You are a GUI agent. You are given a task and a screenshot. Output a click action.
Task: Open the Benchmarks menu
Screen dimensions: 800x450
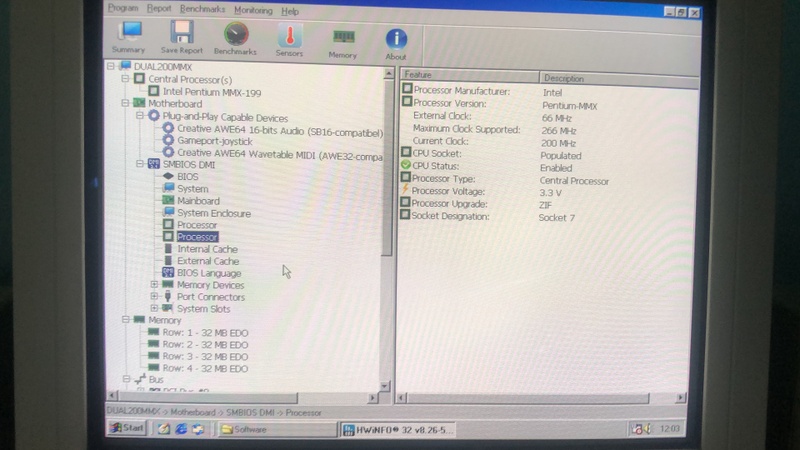coord(202,9)
